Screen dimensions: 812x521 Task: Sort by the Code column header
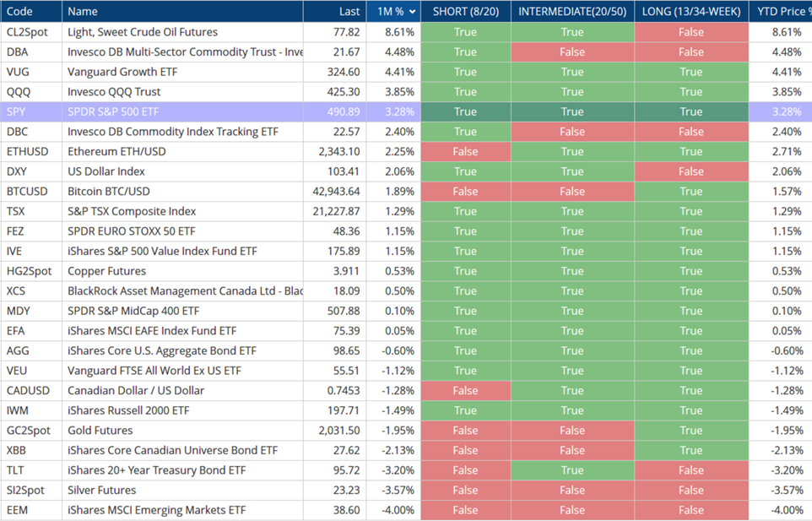pyautogui.click(x=20, y=12)
